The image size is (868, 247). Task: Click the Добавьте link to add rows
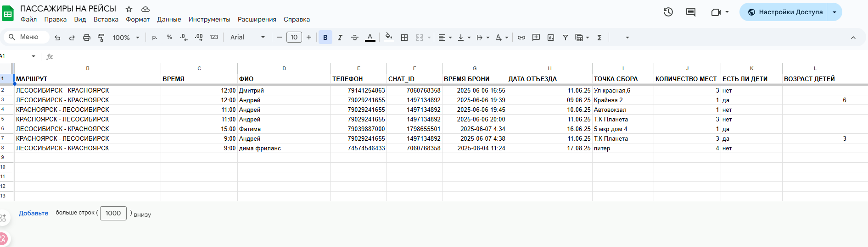pos(34,213)
